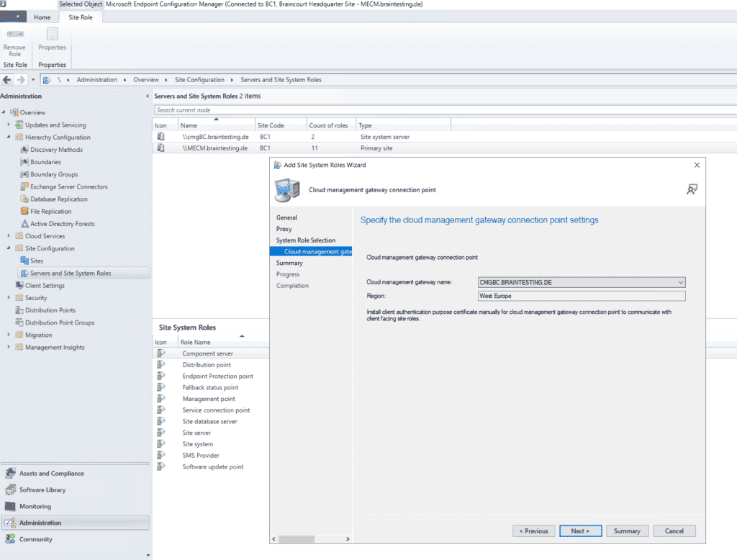Select the Software update point role icon

[160, 466]
